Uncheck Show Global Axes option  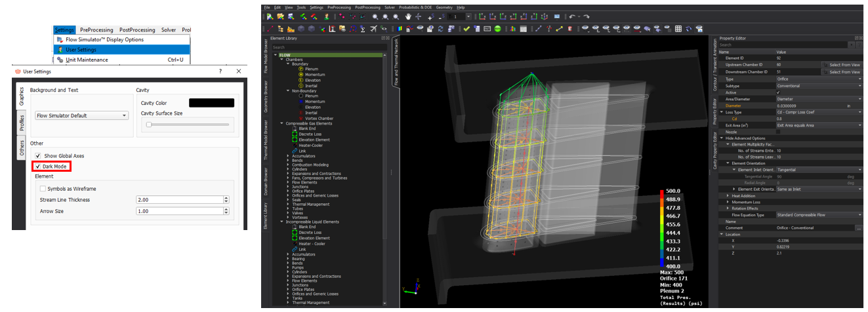[38, 156]
